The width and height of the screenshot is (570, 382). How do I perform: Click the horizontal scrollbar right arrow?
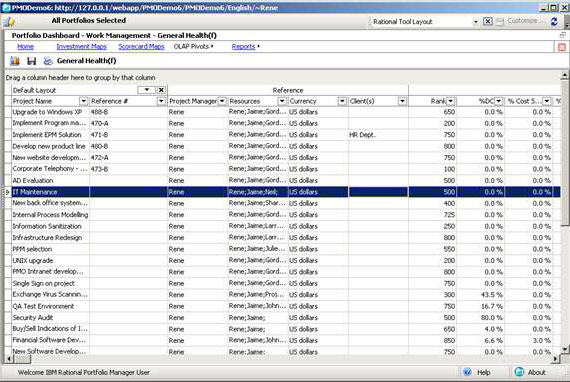(555, 359)
